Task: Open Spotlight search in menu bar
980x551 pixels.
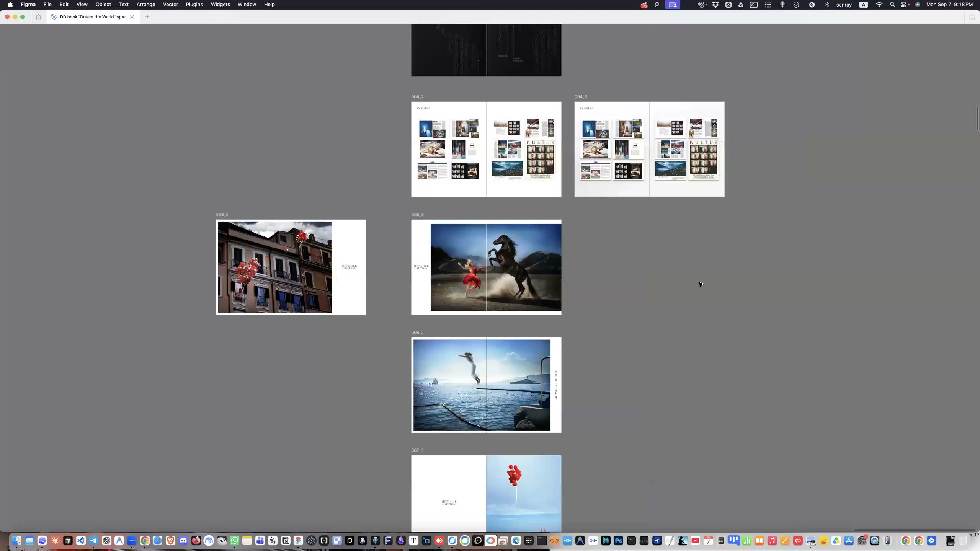Action: click(x=892, y=5)
